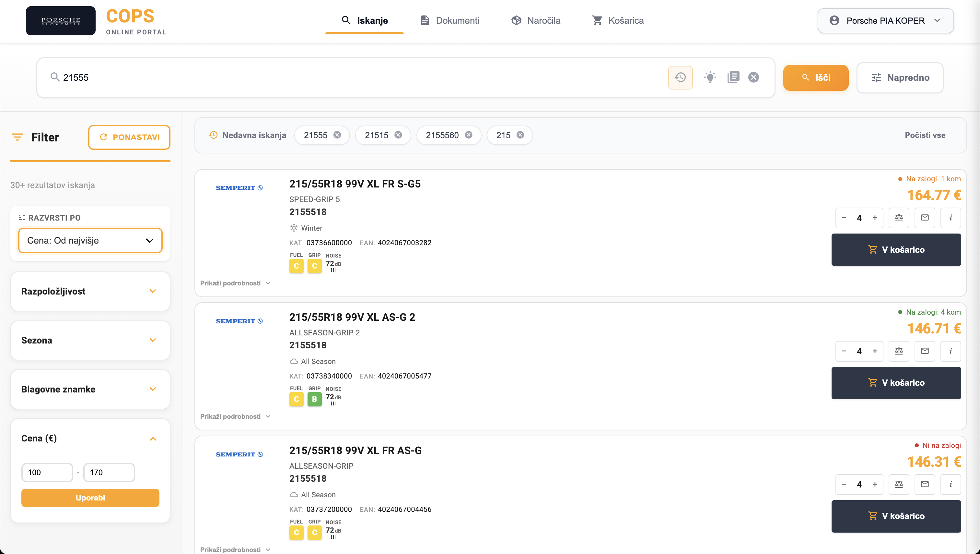980x554 pixels.
Task: Compare the AS-G 2 tire with scale icon
Action: 899,351
